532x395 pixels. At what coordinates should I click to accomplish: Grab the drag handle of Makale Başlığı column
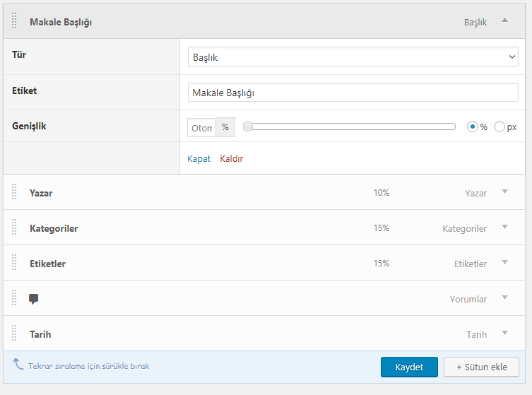point(14,21)
